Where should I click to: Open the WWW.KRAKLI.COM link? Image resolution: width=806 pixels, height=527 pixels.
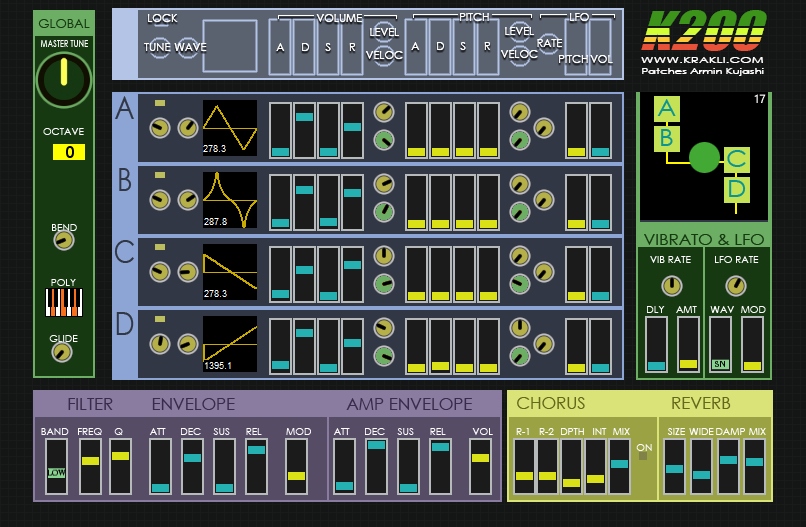pyautogui.click(x=705, y=60)
